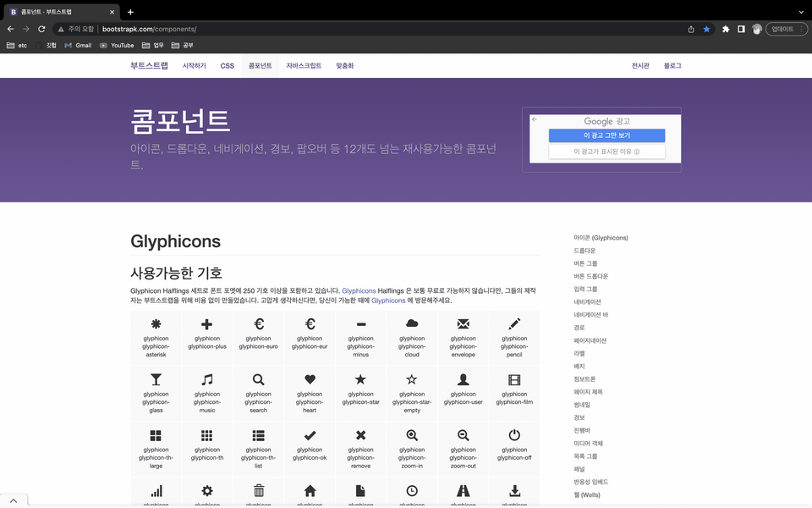Click the glyphicon-pencil icon
This screenshot has height=508, width=812.
point(514,324)
